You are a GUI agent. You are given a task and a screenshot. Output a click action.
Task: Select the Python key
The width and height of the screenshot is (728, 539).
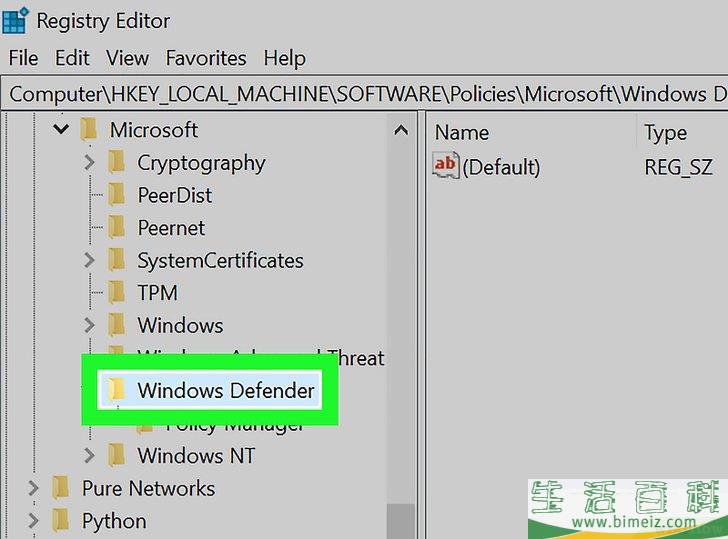[114, 521]
